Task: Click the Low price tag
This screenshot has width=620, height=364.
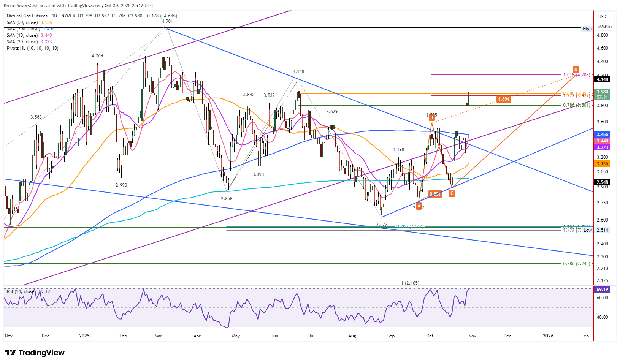Action: [588, 230]
